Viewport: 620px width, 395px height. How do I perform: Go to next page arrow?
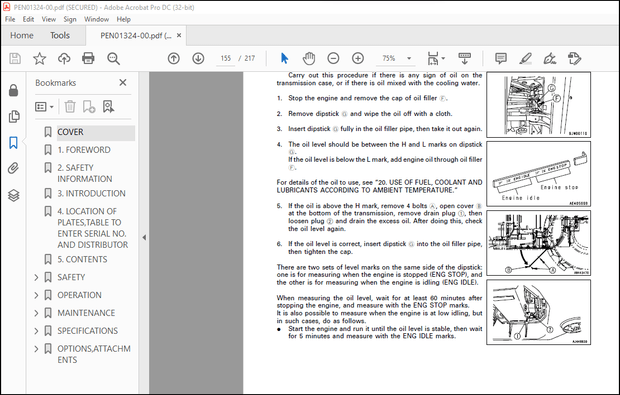[198, 59]
